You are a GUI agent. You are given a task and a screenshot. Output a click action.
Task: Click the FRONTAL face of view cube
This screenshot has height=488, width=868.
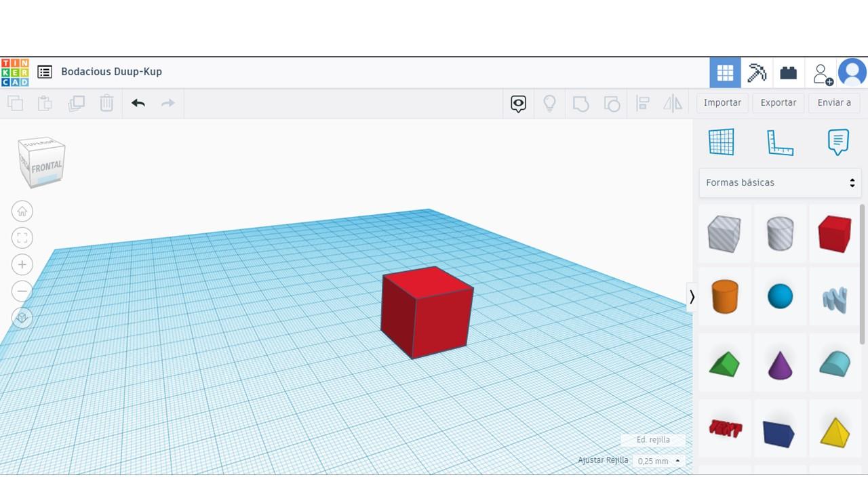point(47,167)
